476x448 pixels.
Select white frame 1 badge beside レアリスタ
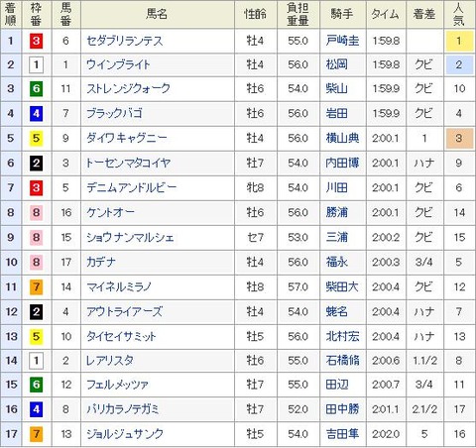pyautogui.click(x=36, y=361)
